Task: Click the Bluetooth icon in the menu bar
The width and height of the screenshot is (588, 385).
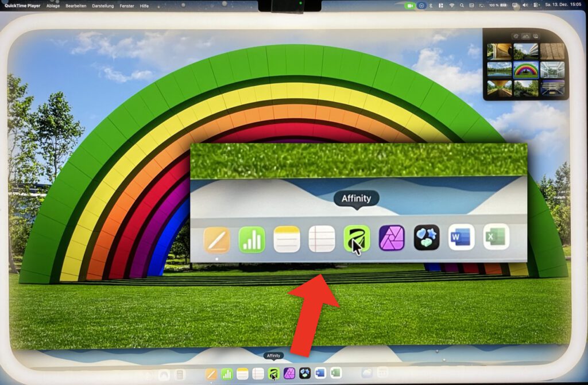Action: 430,6
